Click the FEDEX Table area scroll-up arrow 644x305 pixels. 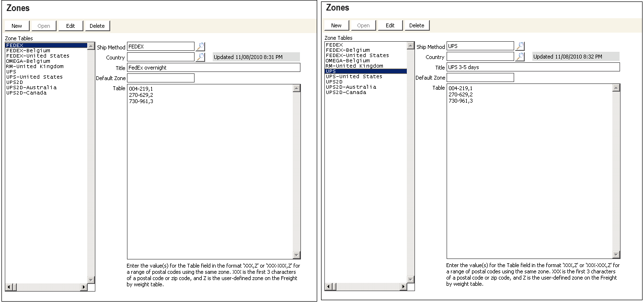tap(297, 88)
